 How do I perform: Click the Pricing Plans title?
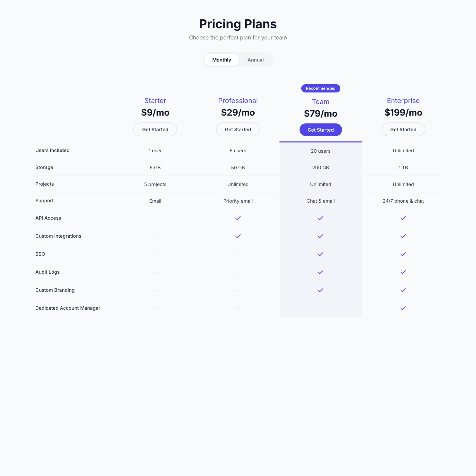coord(238,24)
